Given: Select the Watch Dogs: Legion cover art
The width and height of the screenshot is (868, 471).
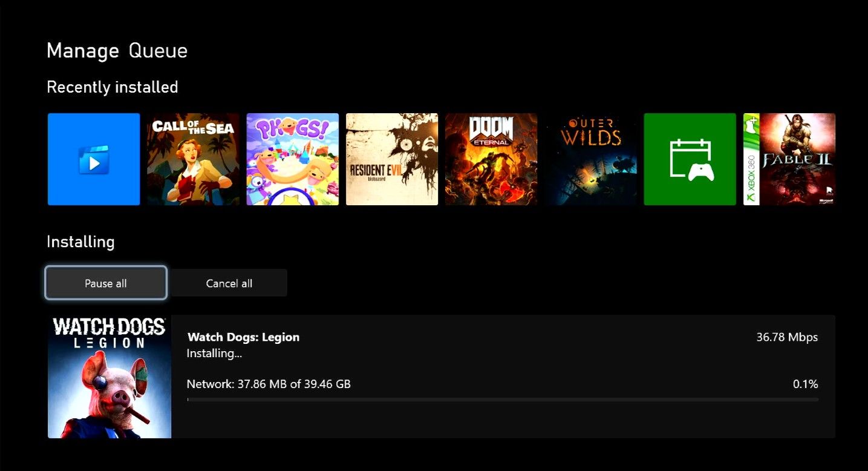Looking at the screenshot, I should click(x=109, y=376).
